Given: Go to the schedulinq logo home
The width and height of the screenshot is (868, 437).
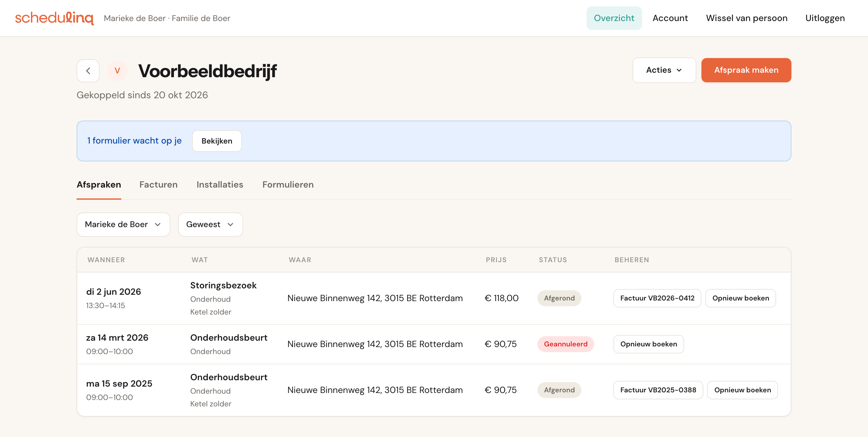Looking at the screenshot, I should [x=54, y=18].
